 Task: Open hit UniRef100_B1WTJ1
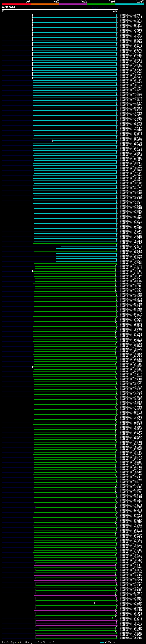131,100
